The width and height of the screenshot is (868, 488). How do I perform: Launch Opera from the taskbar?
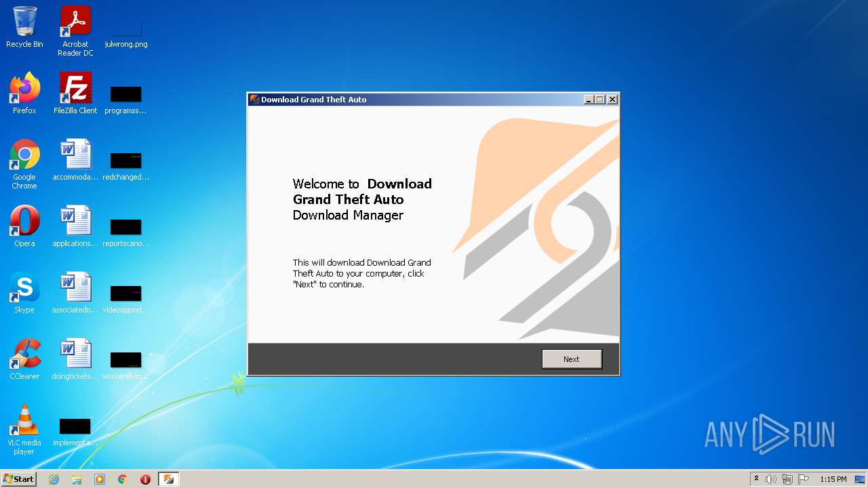pos(145,479)
